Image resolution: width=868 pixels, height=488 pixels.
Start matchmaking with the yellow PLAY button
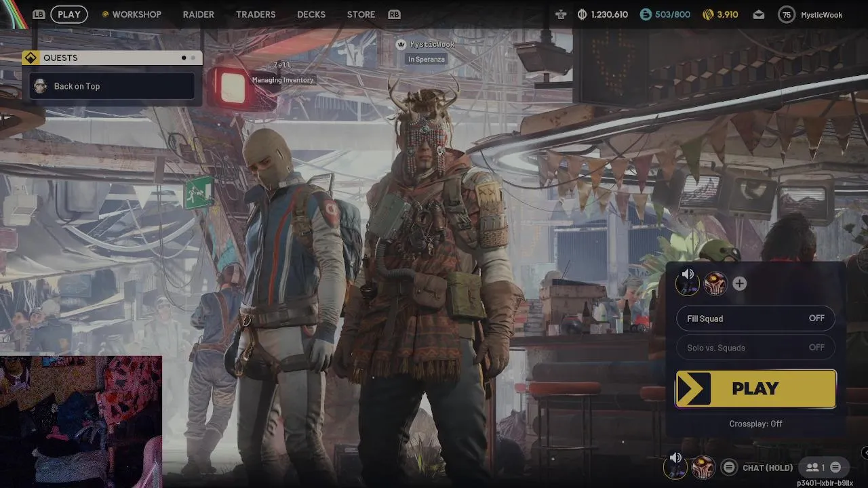click(x=755, y=388)
